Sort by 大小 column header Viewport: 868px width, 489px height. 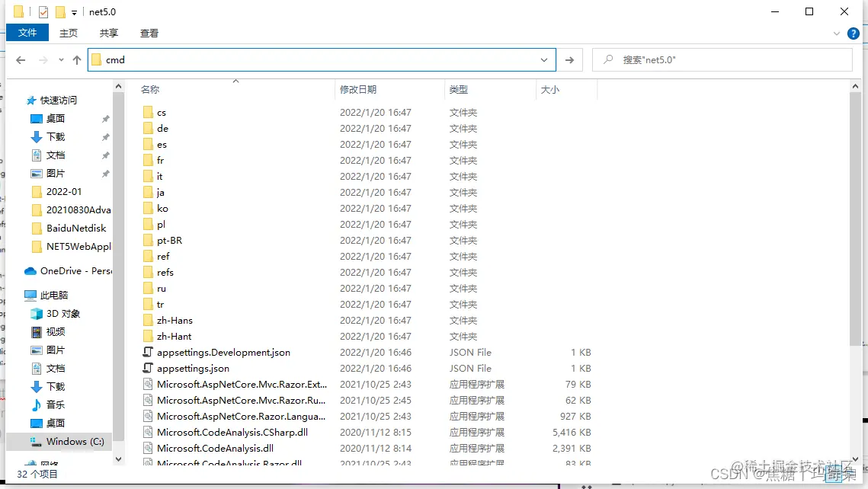[x=549, y=89]
